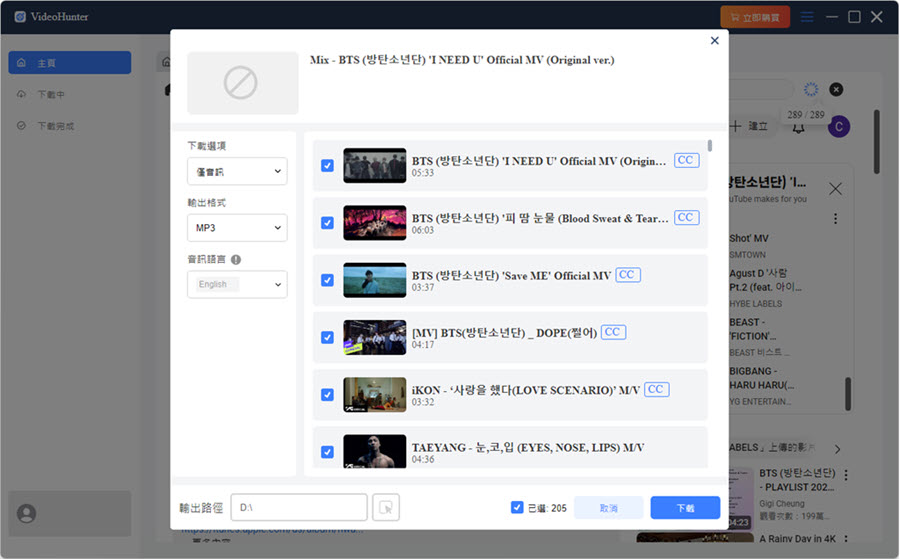Open the 下載中 downloading tab in sidebar
The image size is (900, 559).
pyautogui.click(x=69, y=94)
